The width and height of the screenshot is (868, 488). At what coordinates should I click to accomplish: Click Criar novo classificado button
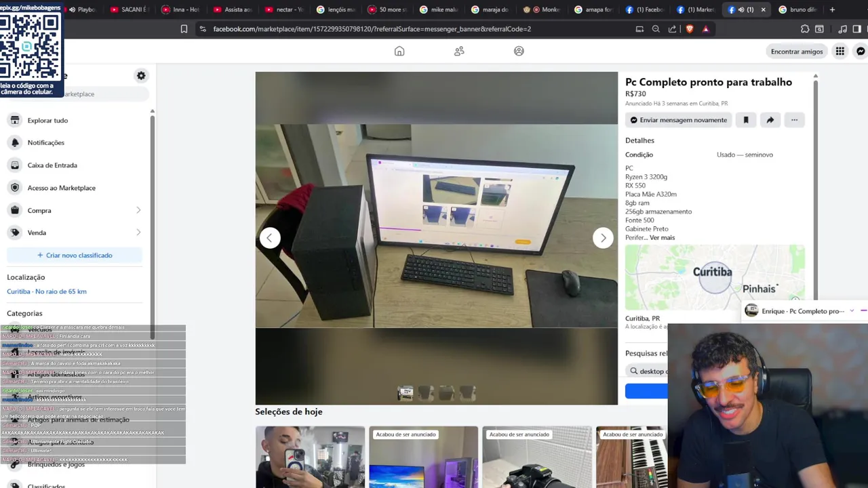point(75,256)
